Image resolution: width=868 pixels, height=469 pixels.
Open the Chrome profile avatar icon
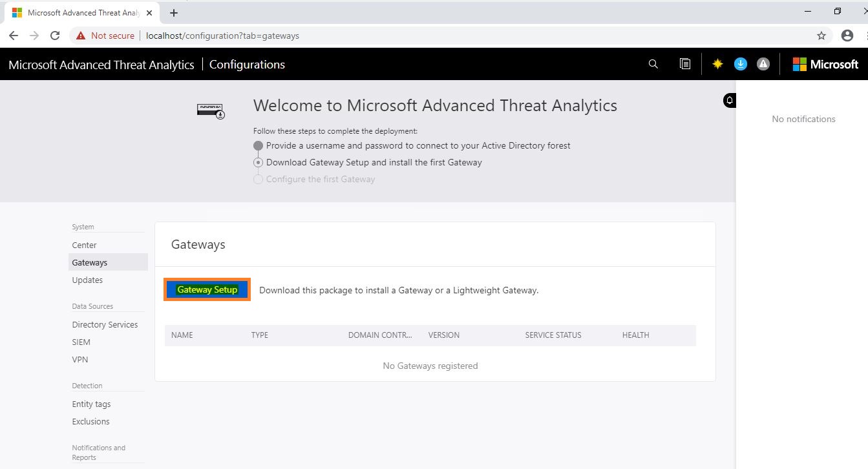tap(847, 36)
